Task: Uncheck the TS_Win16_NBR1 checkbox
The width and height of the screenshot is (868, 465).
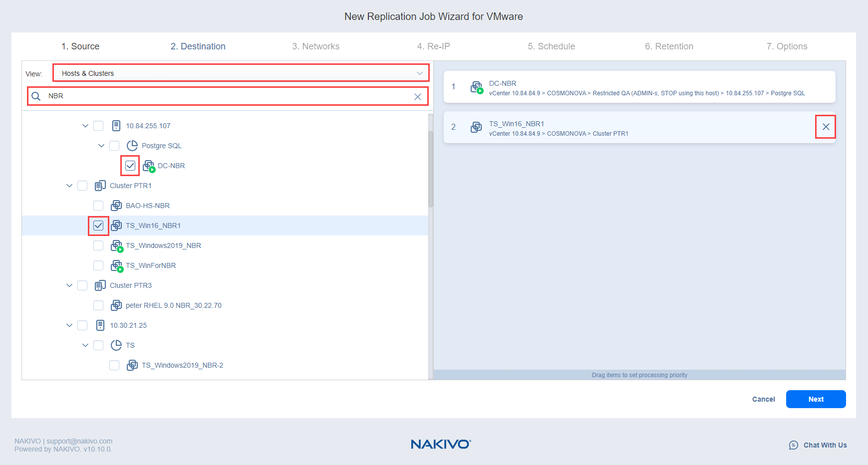Action: pyautogui.click(x=98, y=226)
